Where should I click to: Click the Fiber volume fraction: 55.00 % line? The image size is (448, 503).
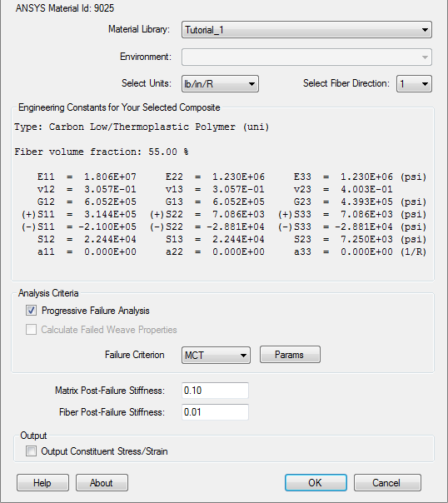click(x=102, y=152)
